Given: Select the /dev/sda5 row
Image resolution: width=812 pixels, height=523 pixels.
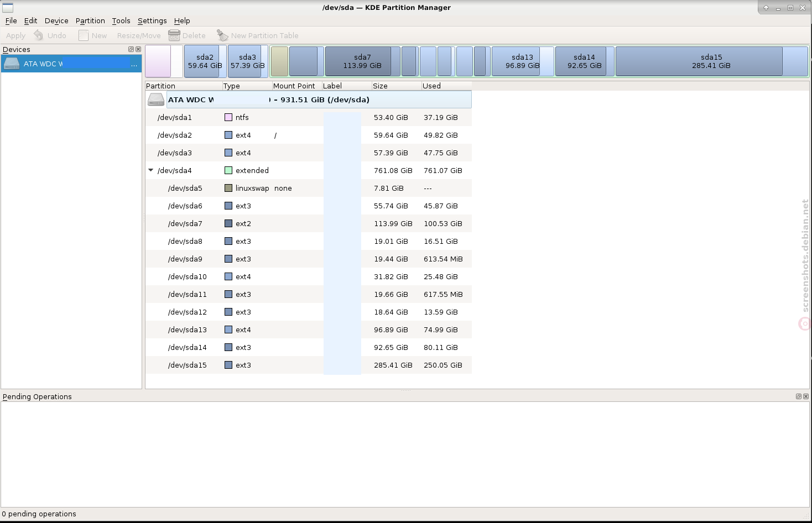Looking at the screenshot, I should click(x=309, y=188).
